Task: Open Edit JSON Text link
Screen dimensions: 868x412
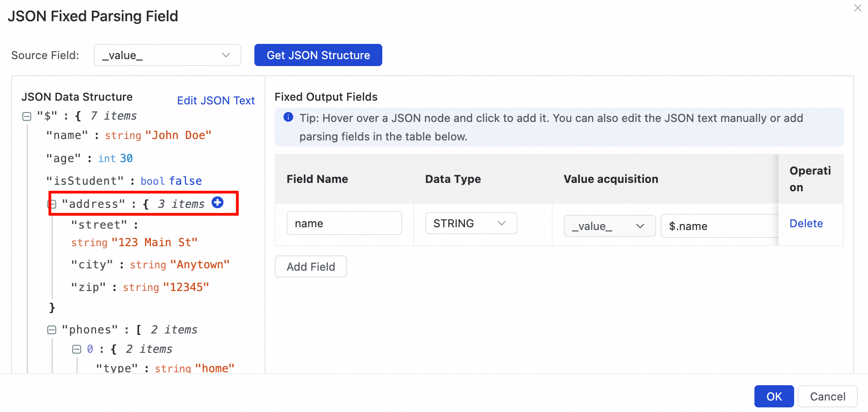Action: 216,101
